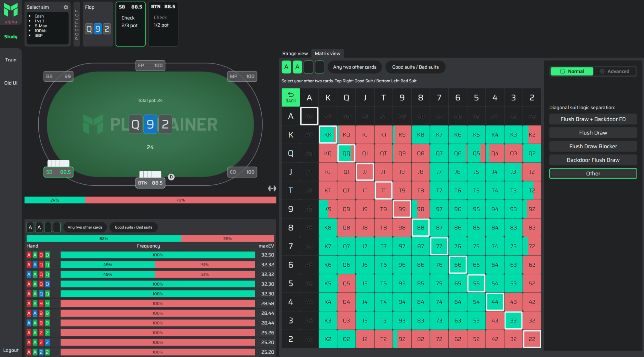This screenshot has width=644, height=357.
Task: Click the table resize arrows icon
Action: click(272, 188)
